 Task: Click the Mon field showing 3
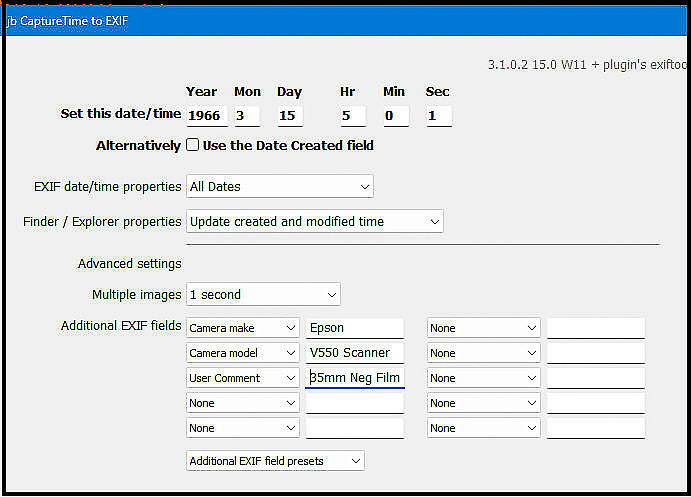[247, 116]
